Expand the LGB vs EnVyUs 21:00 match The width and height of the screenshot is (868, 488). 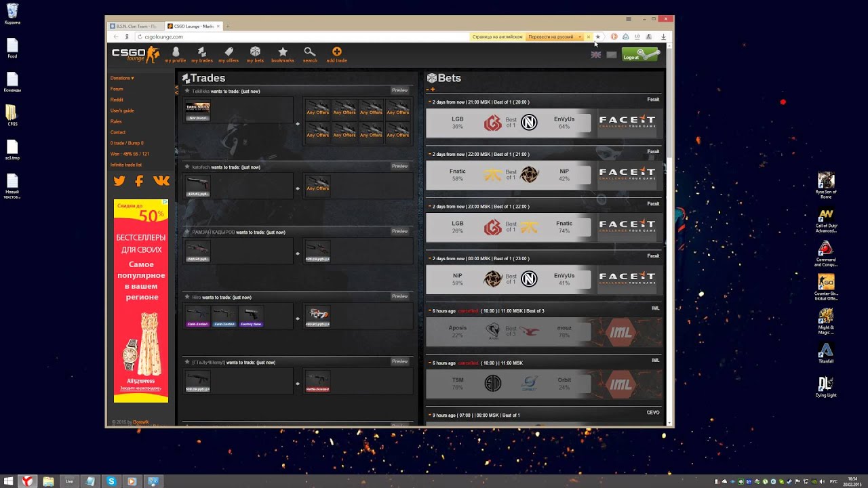click(x=429, y=102)
